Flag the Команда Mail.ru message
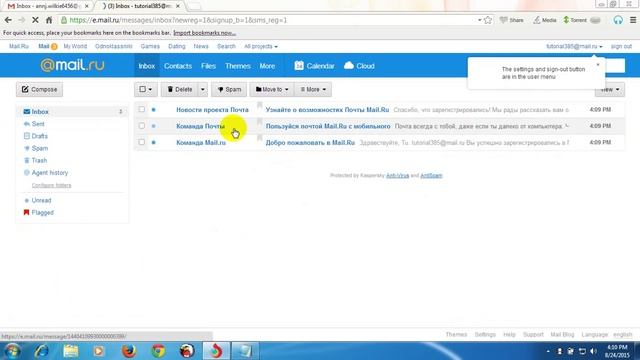This screenshot has width=640, height=360. coord(259,139)
